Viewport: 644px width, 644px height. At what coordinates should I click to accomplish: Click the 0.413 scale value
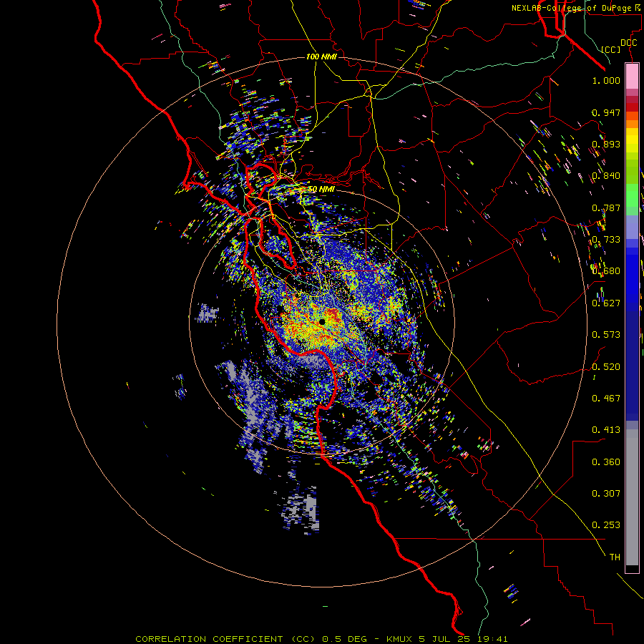(606, 430)
